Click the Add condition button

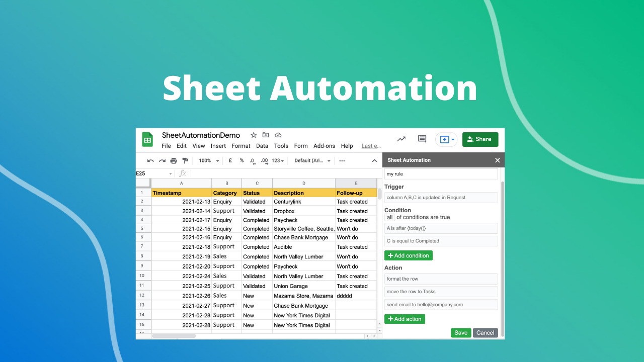pyautogui.click(x=409, y=255)
